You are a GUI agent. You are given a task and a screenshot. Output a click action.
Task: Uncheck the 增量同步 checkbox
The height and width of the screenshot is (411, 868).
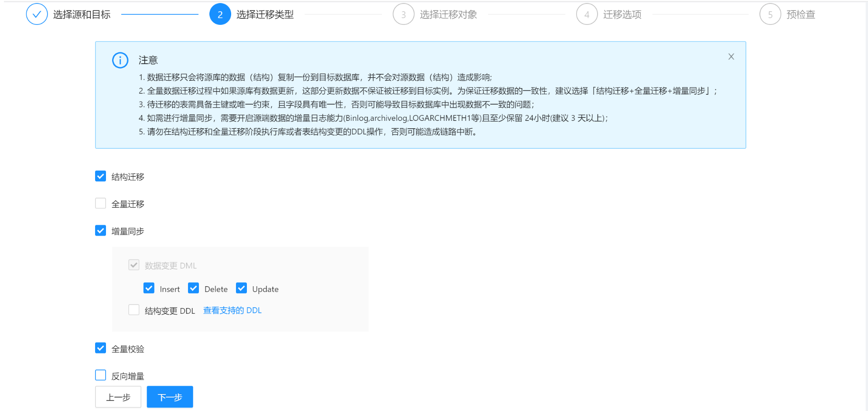pyautogui.click(x=100, y=231)
